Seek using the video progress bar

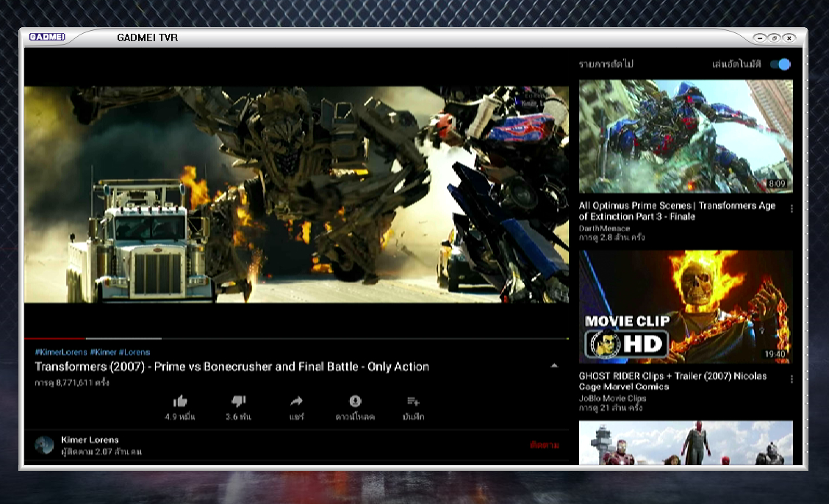tap(296, 338)
